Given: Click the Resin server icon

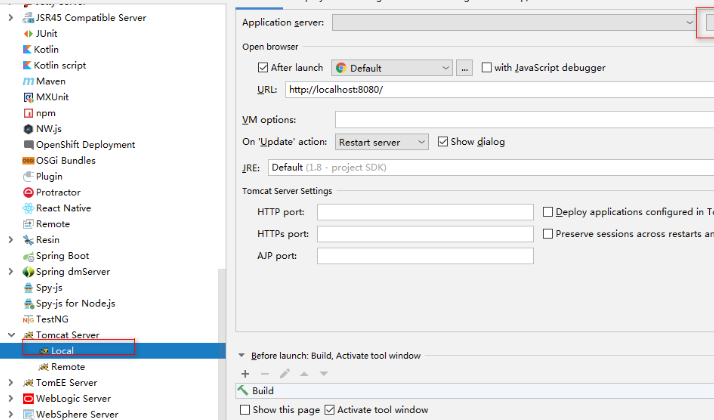Looking at the screenshot, I should (28, 240).
